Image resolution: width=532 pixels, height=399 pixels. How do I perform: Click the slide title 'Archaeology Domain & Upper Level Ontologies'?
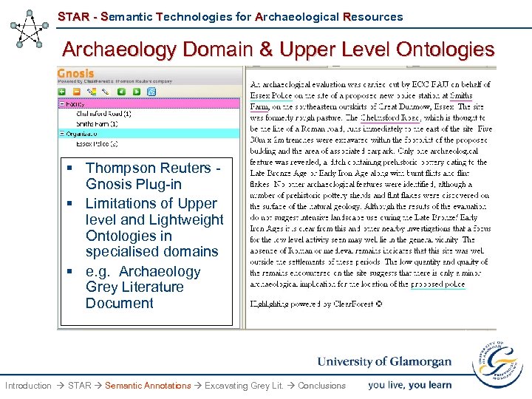tap(279, 50)
